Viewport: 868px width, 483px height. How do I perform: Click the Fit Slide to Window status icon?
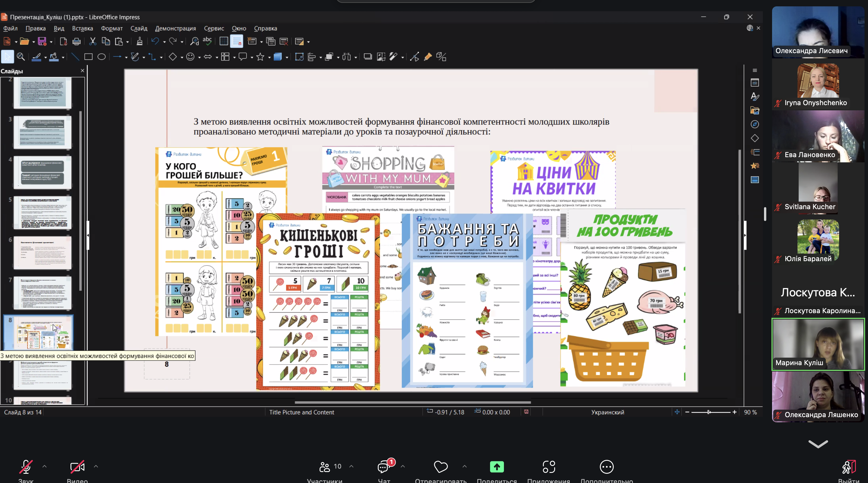pos(677,412)
